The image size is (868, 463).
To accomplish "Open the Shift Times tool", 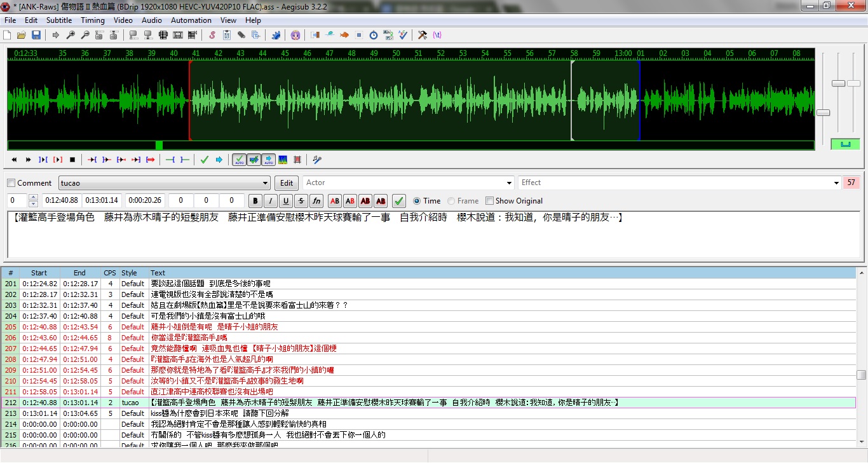I will click(315, 35).
